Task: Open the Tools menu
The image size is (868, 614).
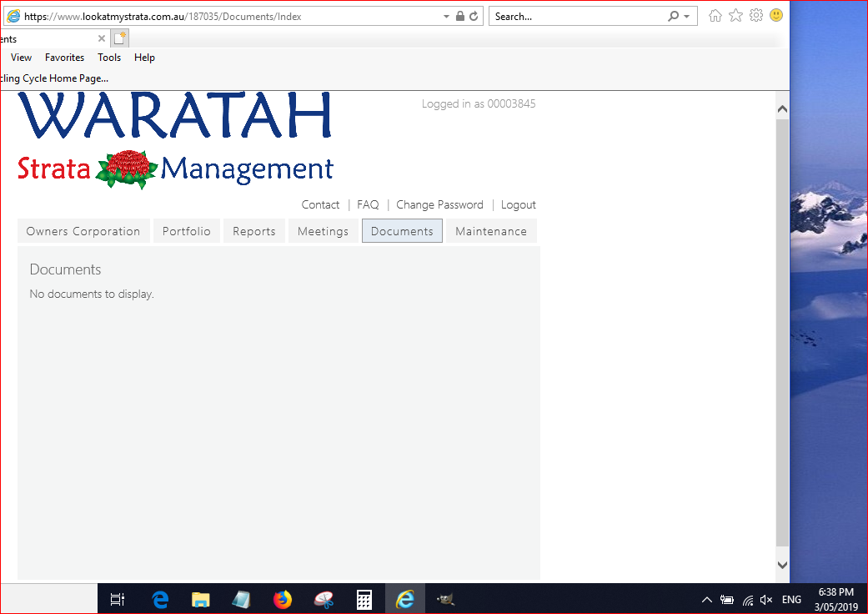Action: coord(109,58)
